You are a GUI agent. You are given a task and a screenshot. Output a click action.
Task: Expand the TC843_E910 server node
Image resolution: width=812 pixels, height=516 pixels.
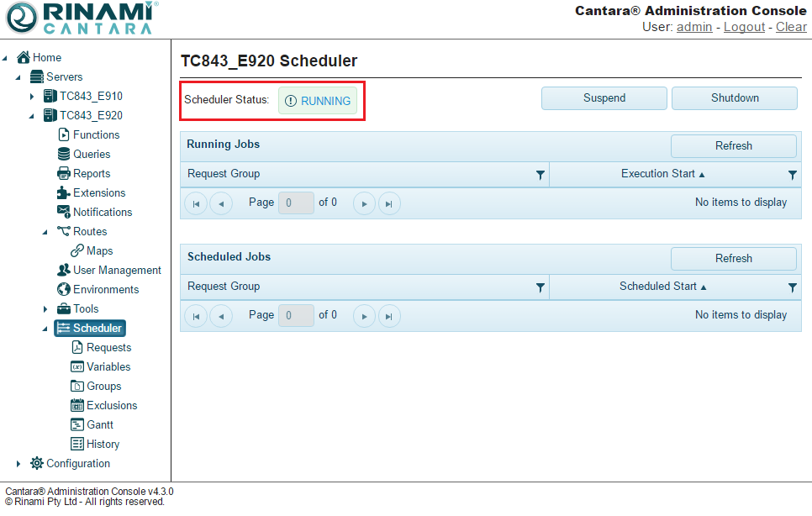point(32,97)
